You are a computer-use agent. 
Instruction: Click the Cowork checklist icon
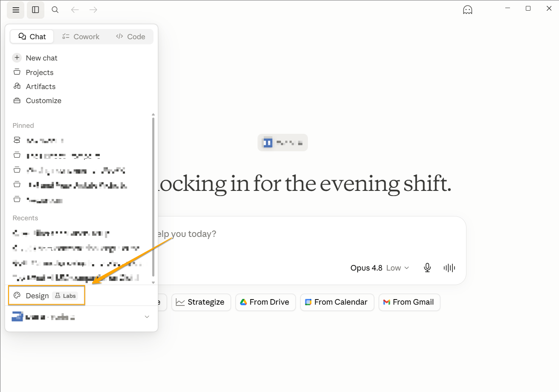click(66, 37)
